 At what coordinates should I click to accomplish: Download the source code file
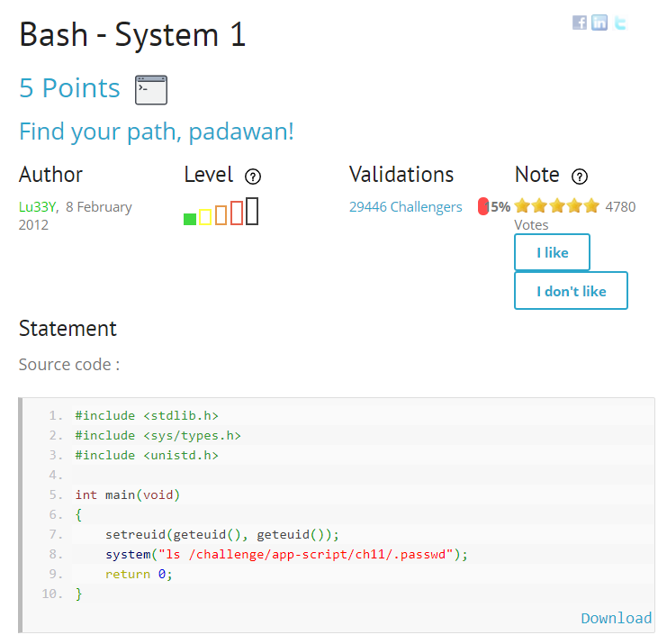click(616, 618)
